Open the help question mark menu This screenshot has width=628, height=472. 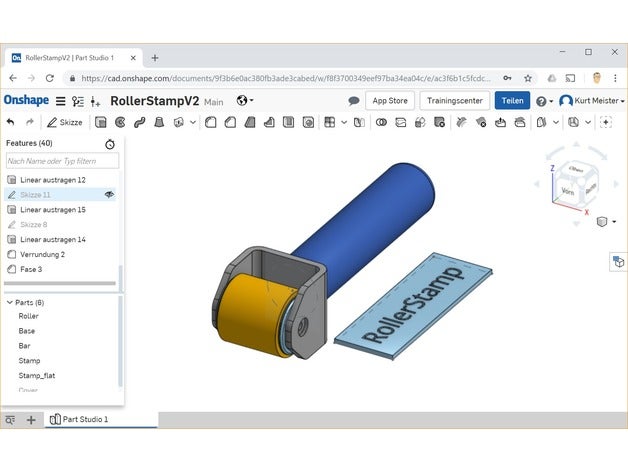pos(544,101)
